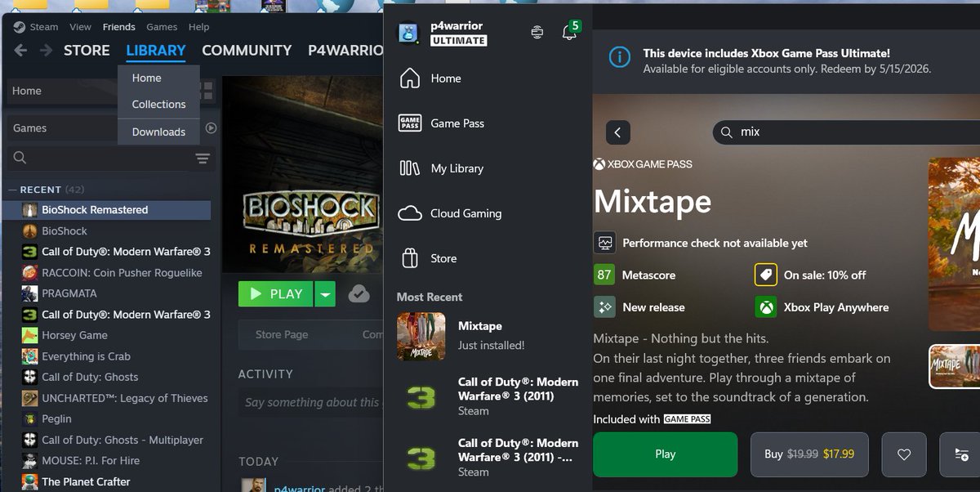Open Steam library filter options icon
This screenshot has width=980, height=492.
203,159
